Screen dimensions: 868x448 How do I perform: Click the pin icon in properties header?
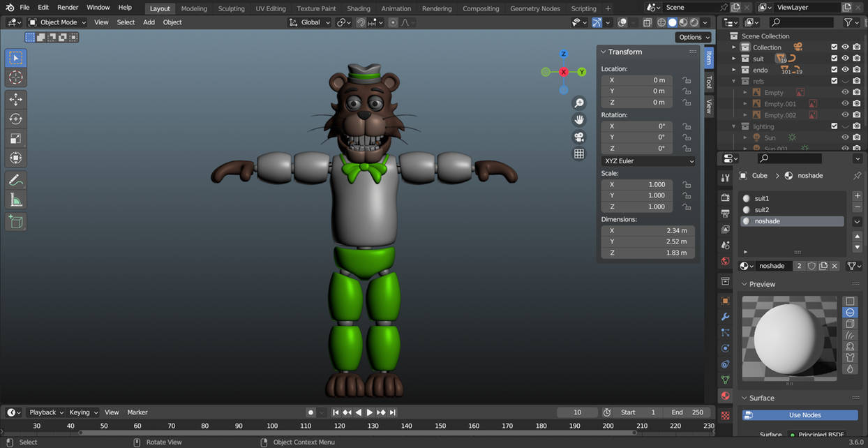click(857, 176)
